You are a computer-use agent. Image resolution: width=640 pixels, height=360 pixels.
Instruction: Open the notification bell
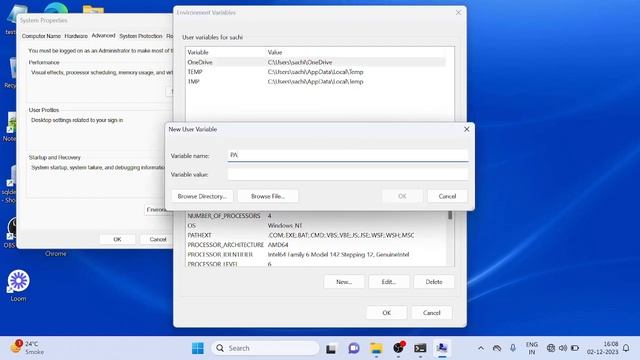click(626, 348)
